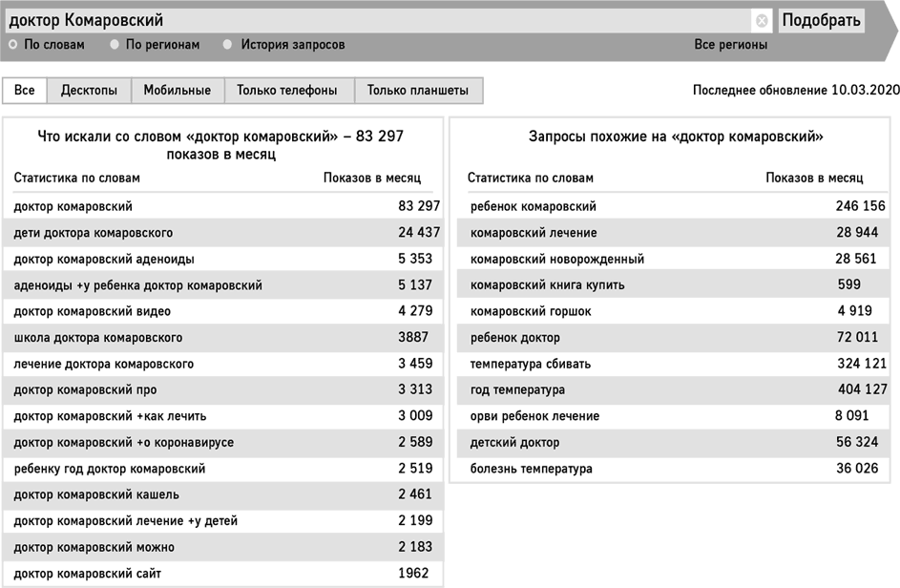This screenshot has width=900, height=588.
Task: Open the доктор комаровский аденоиды query
Action: 107,259
